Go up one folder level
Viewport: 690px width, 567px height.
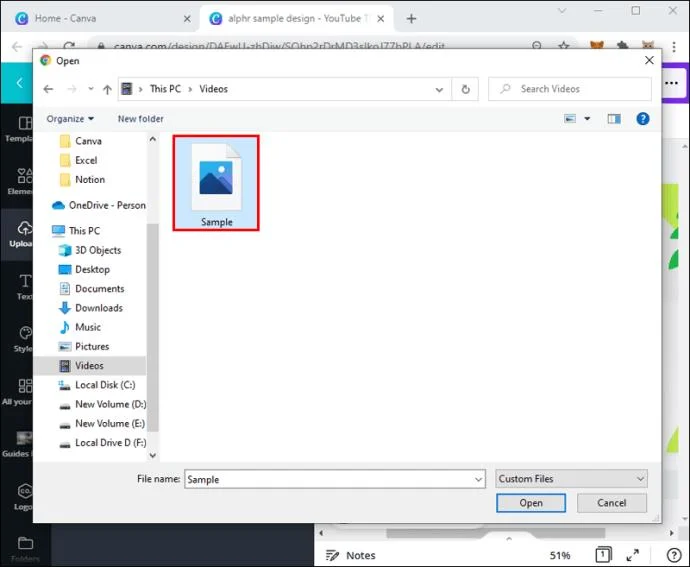point(107,89)
